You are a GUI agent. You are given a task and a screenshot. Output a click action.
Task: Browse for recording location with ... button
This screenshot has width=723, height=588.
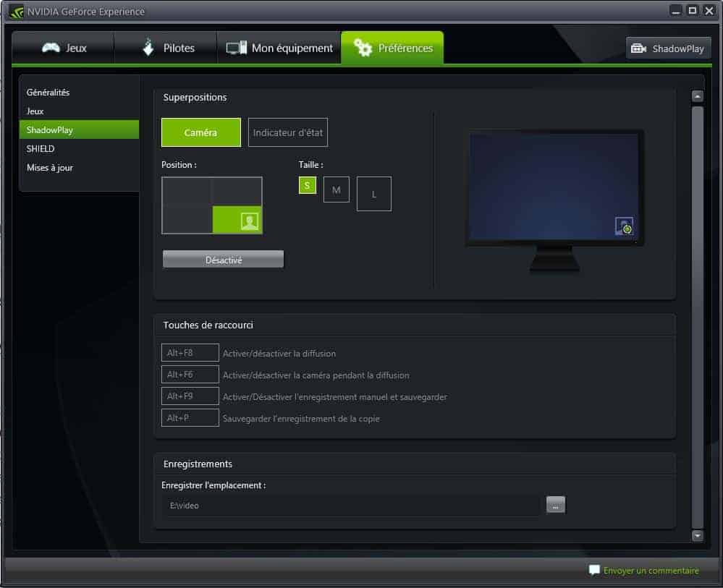tap(555, 505)
